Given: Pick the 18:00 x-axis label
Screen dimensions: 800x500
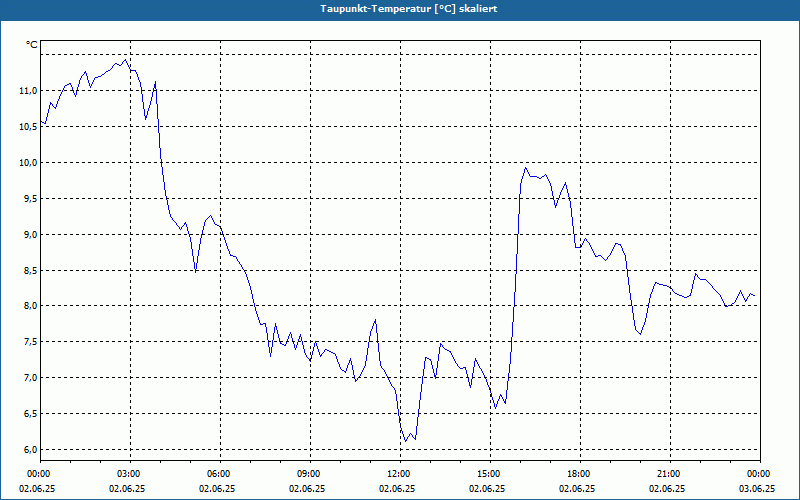Looking at the screenshot, I should click(580, 474).
